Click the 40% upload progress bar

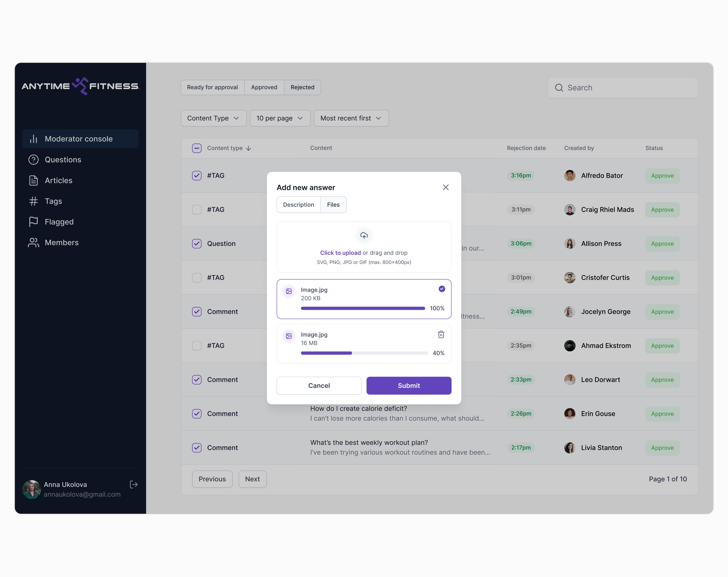coord(364,353)
